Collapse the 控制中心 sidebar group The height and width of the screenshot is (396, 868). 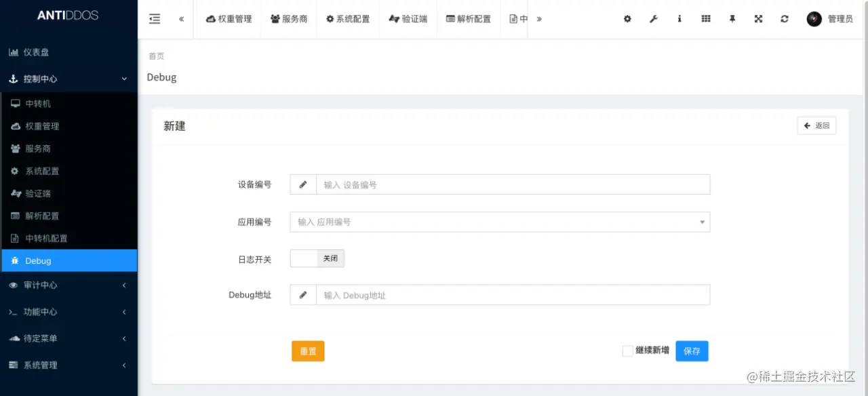click(68, 79)
